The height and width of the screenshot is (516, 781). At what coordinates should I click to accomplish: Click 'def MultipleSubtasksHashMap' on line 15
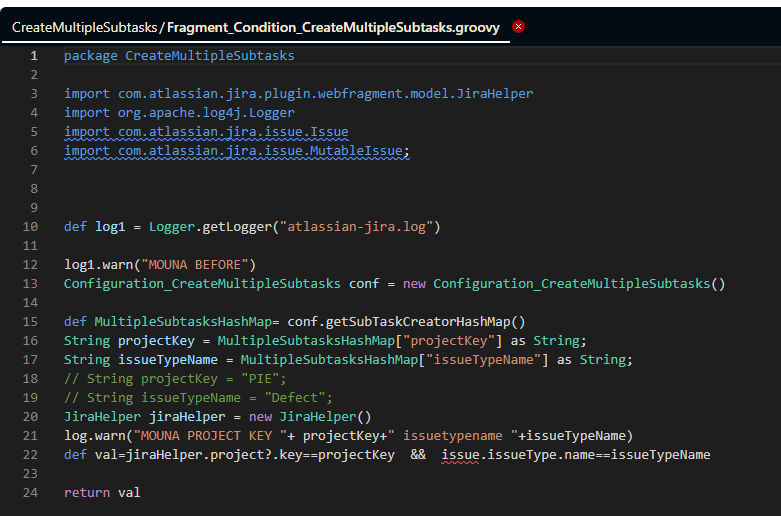[168, 322]
